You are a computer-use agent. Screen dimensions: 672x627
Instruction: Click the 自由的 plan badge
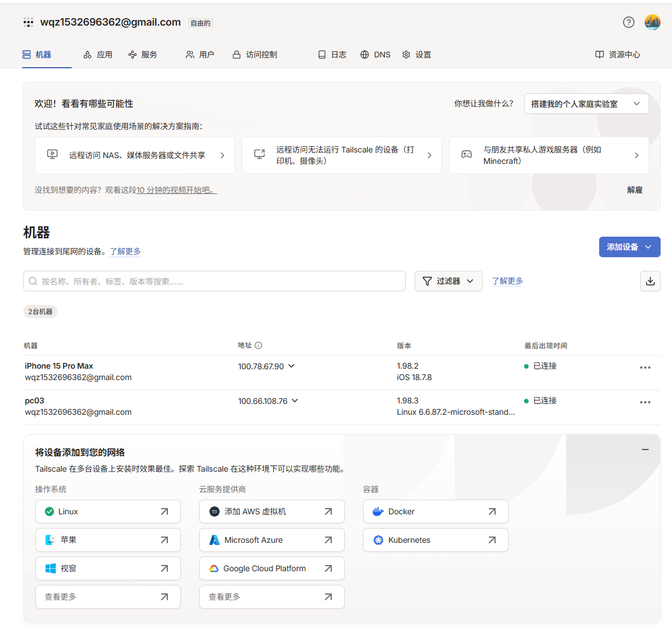pos(200,23)
